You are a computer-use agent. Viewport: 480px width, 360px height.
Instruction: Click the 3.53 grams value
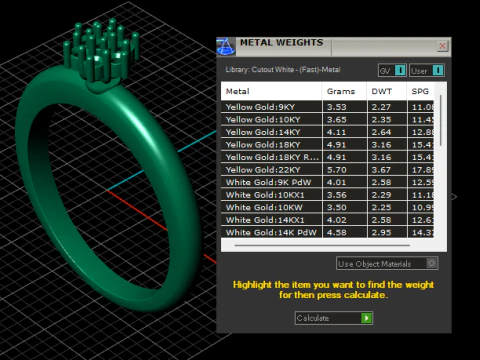coord(337,107)
